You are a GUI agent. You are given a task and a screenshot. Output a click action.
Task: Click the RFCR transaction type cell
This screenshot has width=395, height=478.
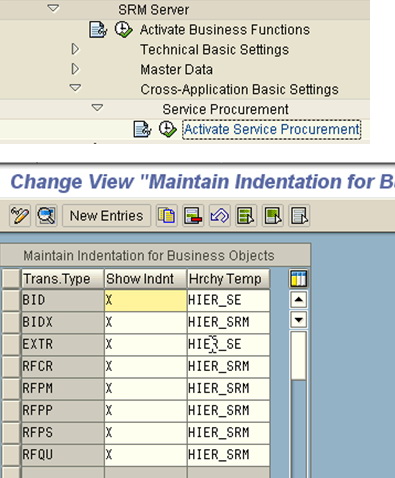pyautogui.click(x=63, y=366)
